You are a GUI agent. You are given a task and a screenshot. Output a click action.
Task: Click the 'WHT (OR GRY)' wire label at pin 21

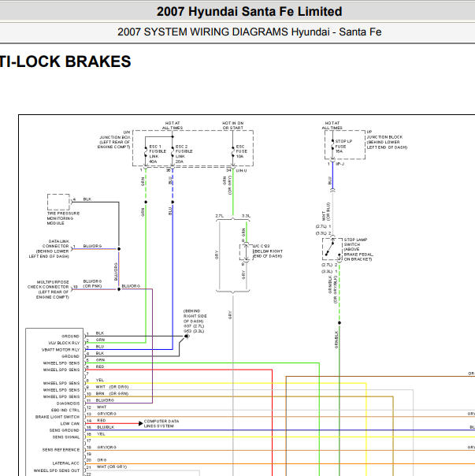[112, 467]
